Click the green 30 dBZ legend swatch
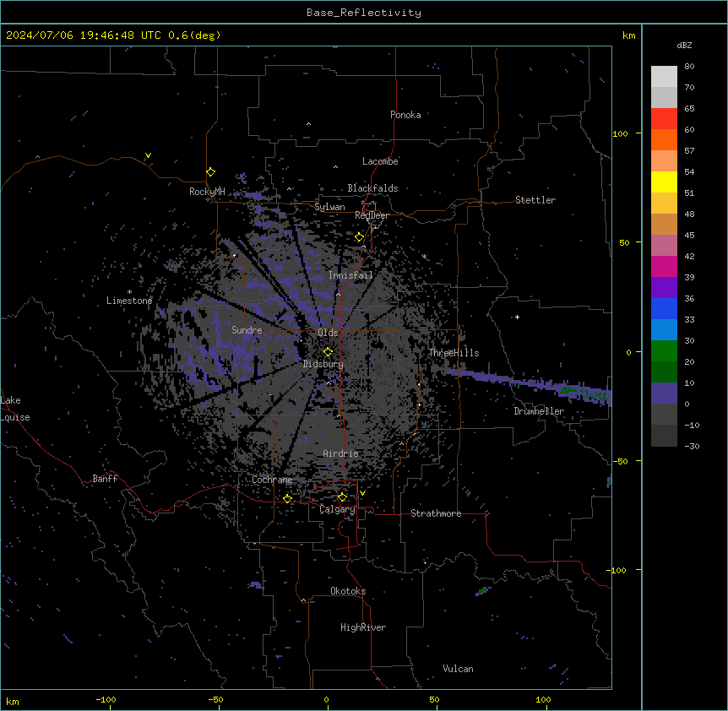Screen dimensions: 728x711 point(664,351)
